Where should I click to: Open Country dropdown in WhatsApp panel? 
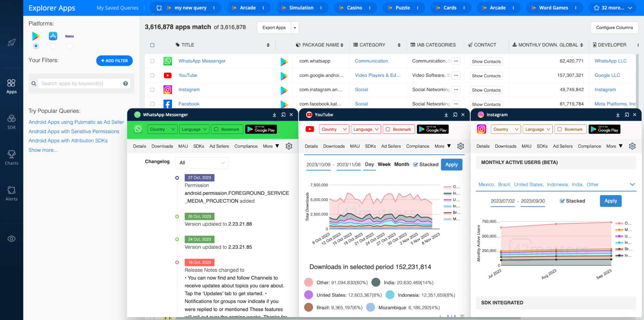[162, 129]
